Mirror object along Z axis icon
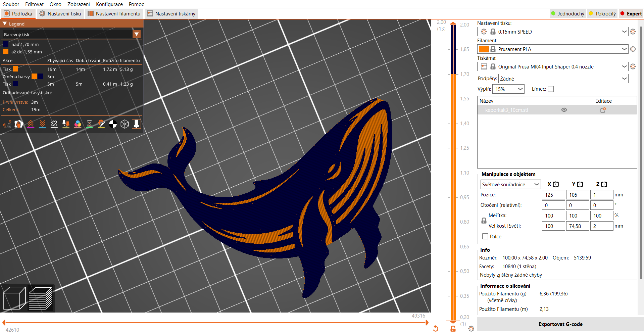Image resolution: width=644 pixels, height=332 pixels. coord(604,184)
